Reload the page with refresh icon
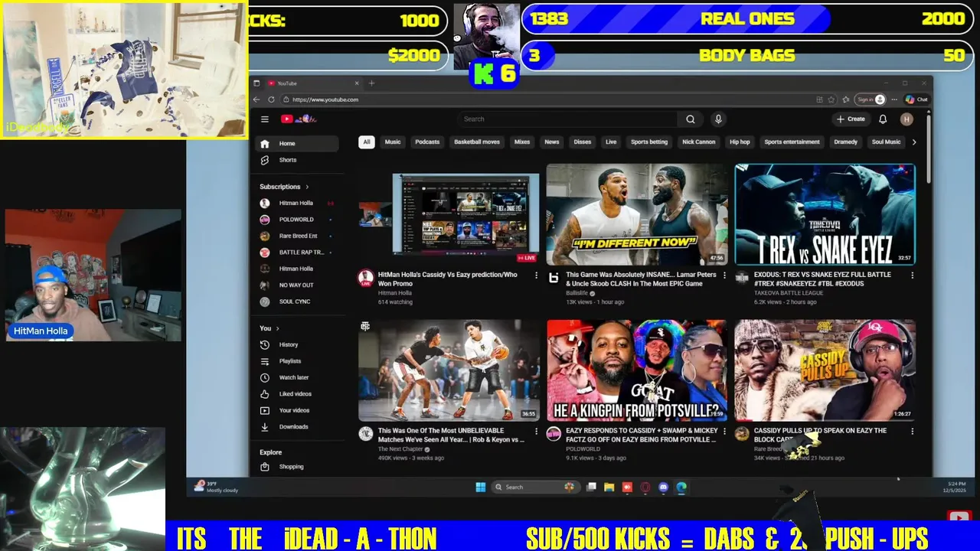The width and height of the screenshot is (980, 551). [x=271, y=99]
